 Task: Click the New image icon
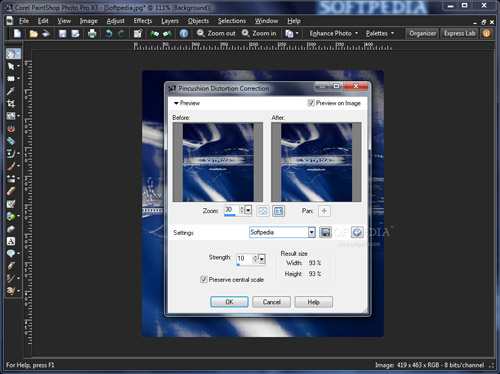(17, 33)
